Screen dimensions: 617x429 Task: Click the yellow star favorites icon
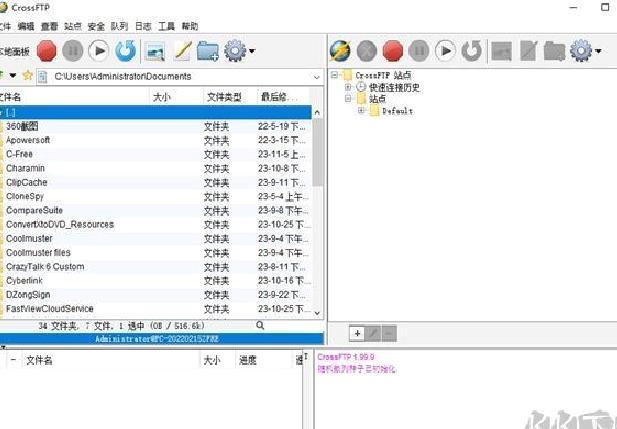pyautogui.click(x=28, y=75)
